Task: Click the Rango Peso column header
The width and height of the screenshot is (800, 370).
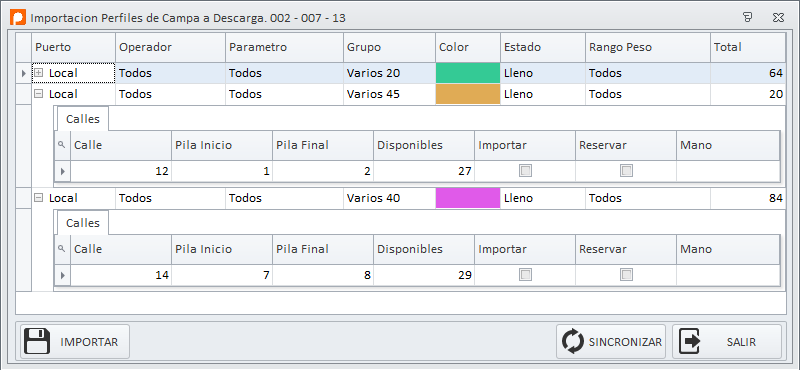Action: coord(648,47)
